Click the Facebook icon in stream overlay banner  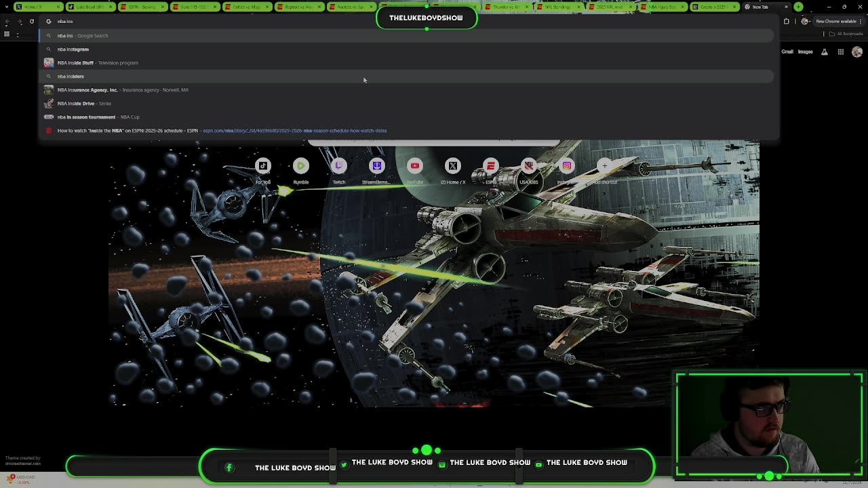[x=229, y=468]
